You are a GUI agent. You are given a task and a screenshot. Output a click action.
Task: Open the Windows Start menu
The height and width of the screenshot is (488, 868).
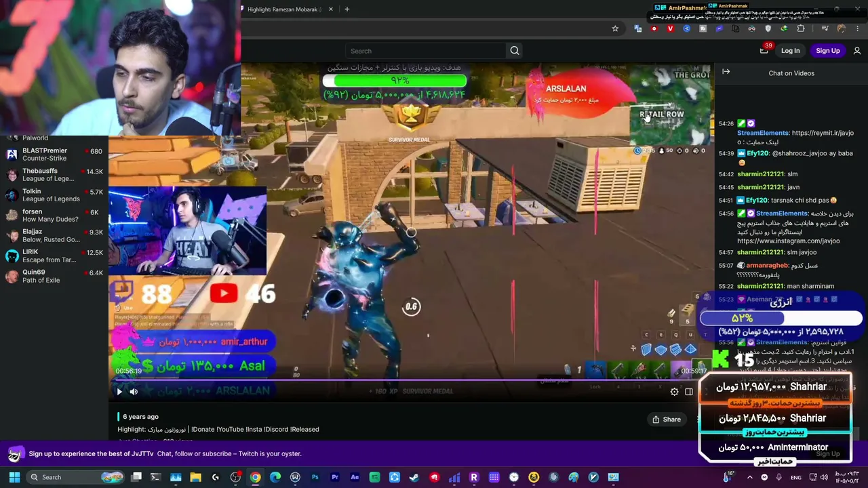click(x=14, y=477)
